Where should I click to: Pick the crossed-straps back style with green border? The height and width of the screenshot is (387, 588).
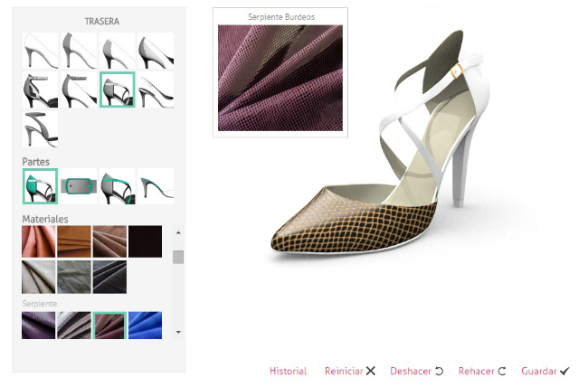(117, 90)
